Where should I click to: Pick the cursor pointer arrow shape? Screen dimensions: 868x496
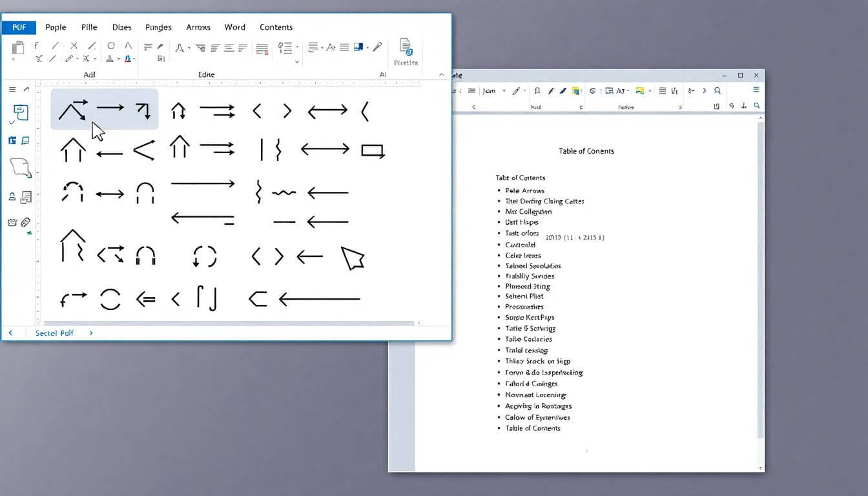pyautogui.click(x=353, y=258)
